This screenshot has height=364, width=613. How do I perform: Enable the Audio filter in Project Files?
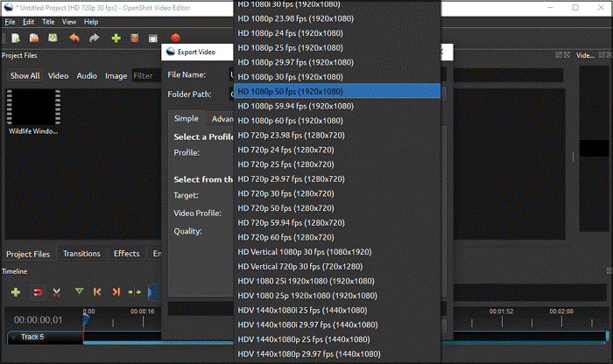(x=87, y=76)
